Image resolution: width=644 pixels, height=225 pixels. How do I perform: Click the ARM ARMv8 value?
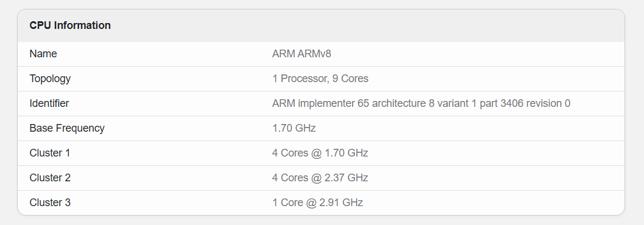coord(301,54)
